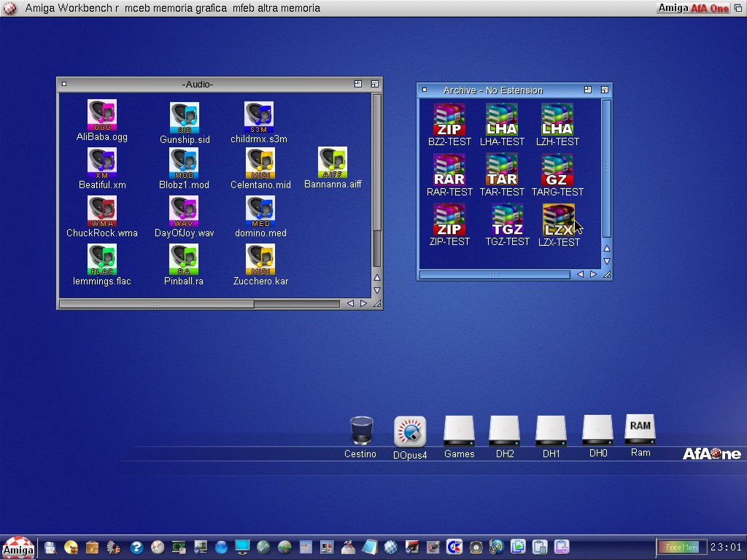Open the Ram disk icon
Screen dimensions: 747x560
pos(640,429)
